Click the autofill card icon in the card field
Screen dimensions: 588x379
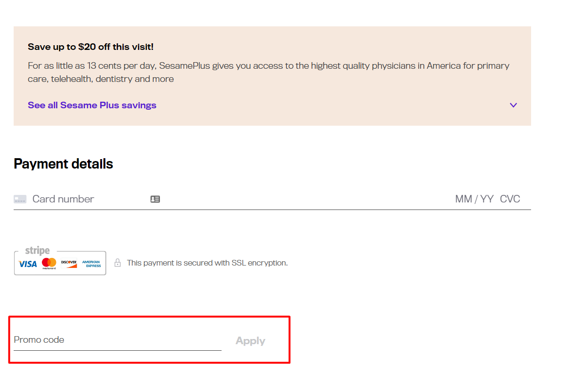tap(155, 199)
